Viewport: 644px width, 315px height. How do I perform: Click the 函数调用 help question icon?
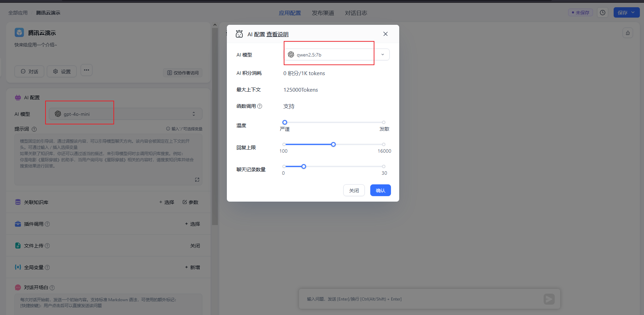pos(260,106)
